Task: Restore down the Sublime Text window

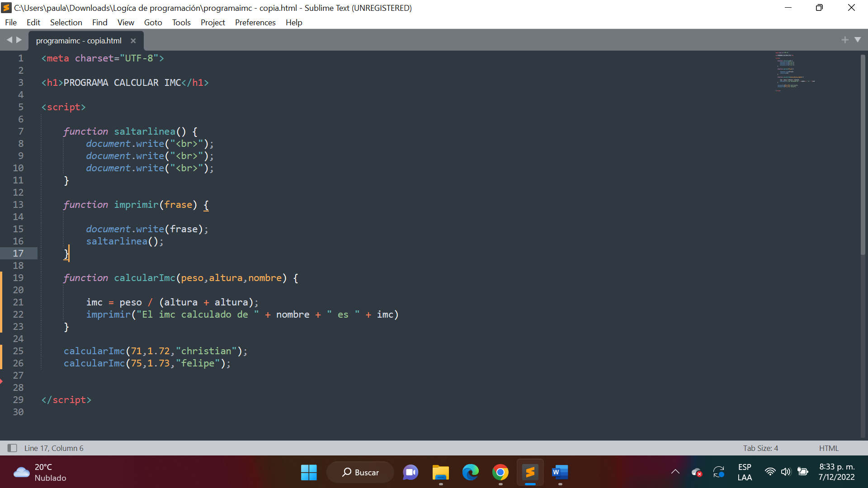Action: (x=819, y=8)
